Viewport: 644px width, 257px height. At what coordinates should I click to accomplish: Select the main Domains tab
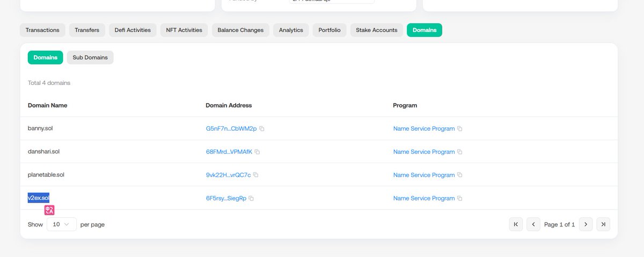point(425,30)
